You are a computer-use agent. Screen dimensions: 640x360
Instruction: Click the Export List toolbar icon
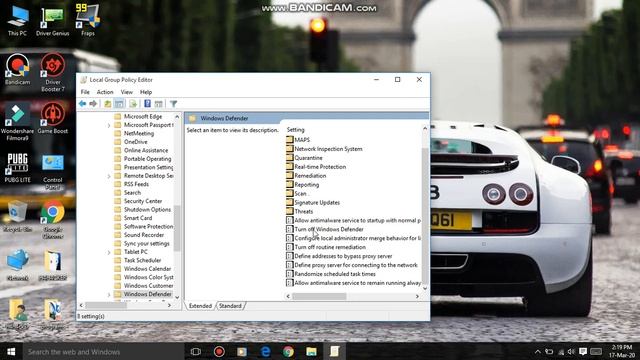coord(133,104)
